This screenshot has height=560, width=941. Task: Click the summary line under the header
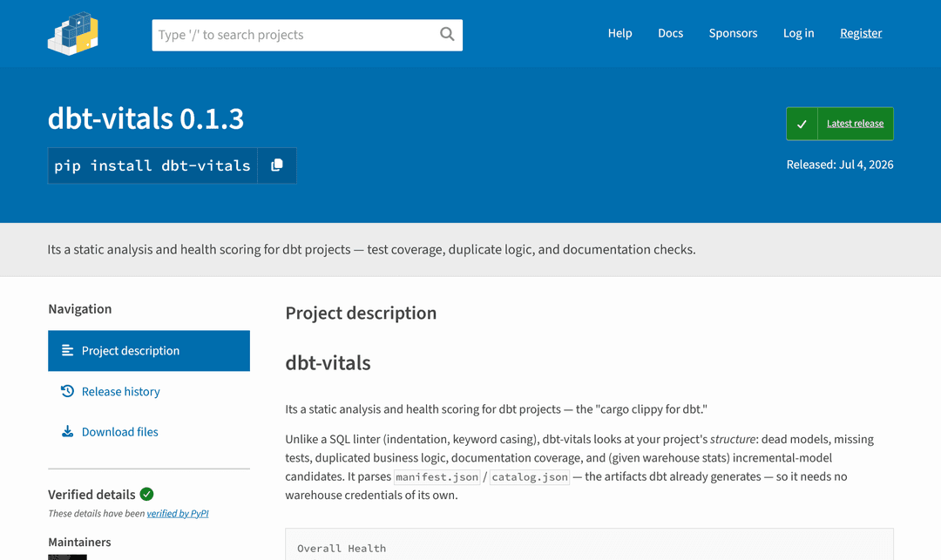(x=371, y=249)
